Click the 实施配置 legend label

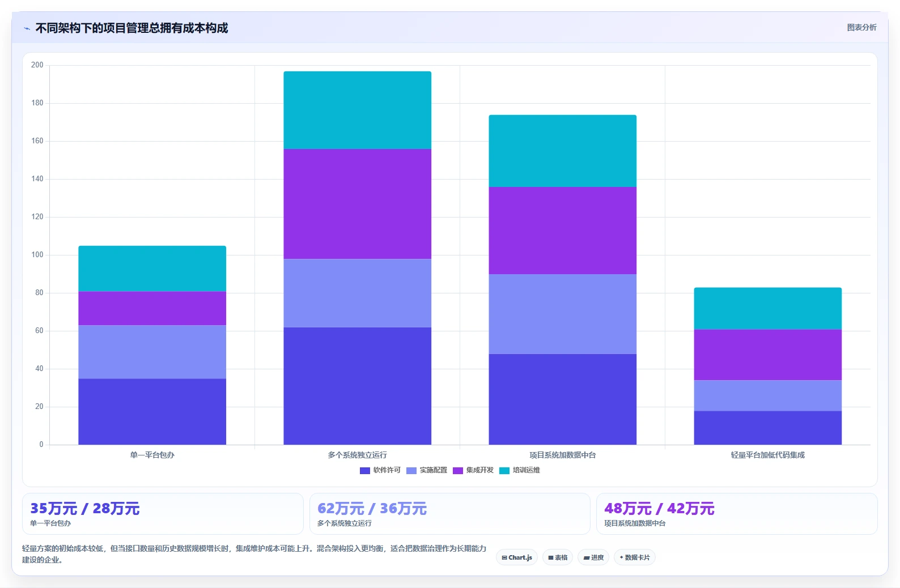point(433,470)
